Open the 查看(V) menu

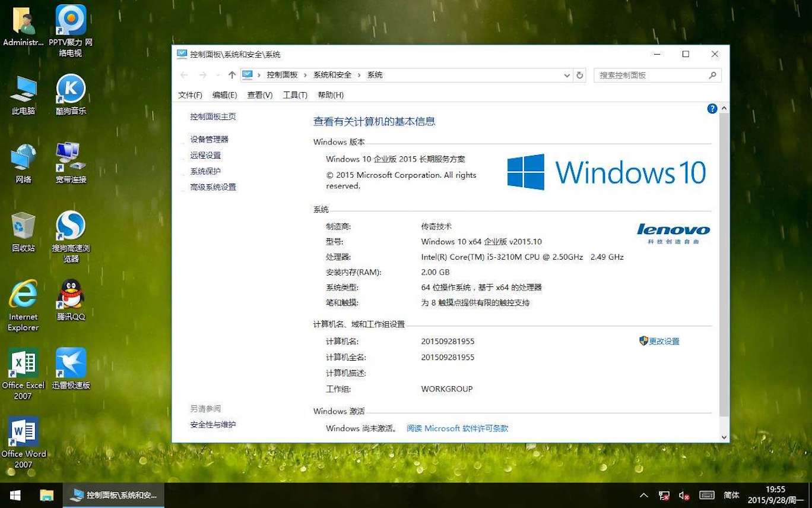point(259,94)
